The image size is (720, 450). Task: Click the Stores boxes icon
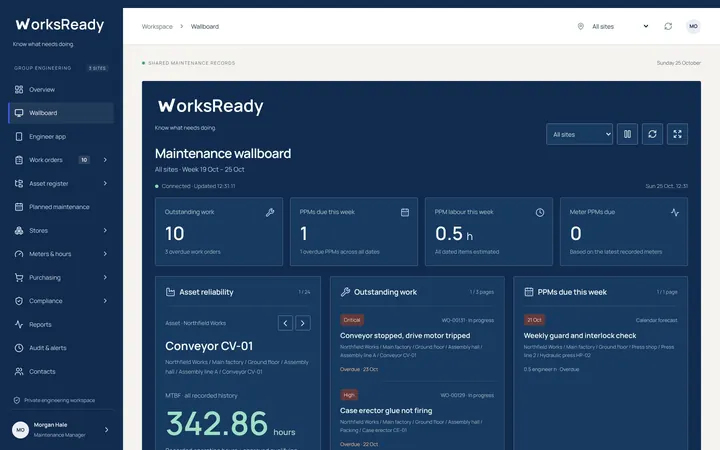pyautogui.click(x=19, y=231)
